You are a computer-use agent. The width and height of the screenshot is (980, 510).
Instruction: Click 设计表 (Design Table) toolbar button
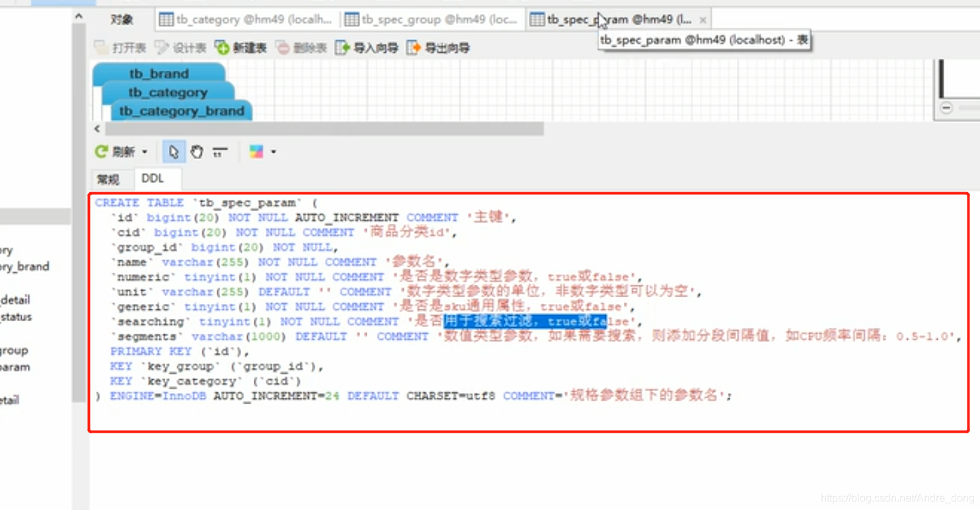180,48
